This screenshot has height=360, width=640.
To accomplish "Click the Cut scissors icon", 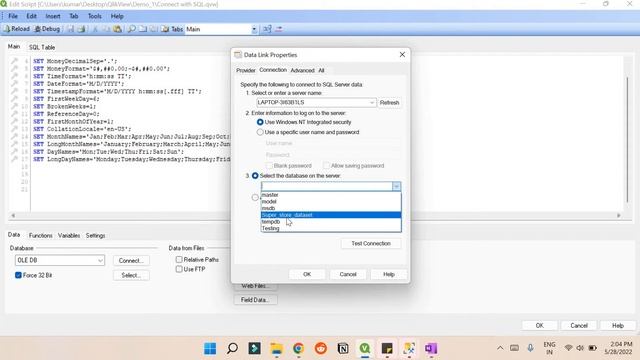I will [x=95, y=29].
